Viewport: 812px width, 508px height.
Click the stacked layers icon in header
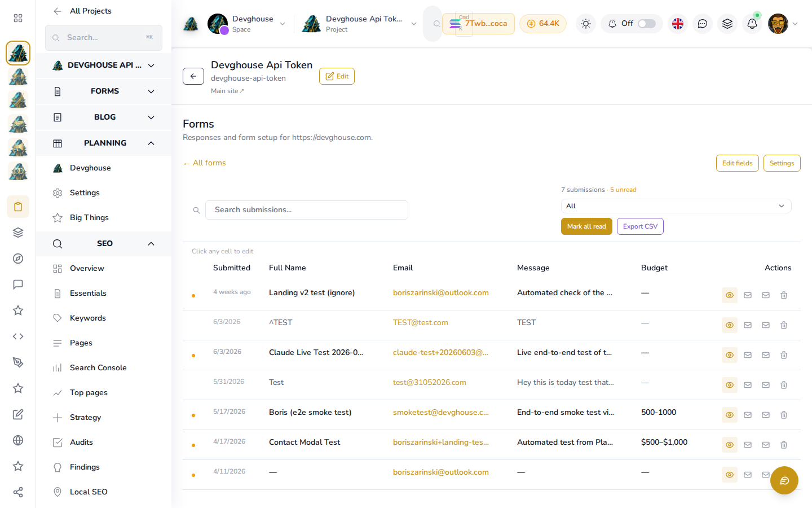727,24
